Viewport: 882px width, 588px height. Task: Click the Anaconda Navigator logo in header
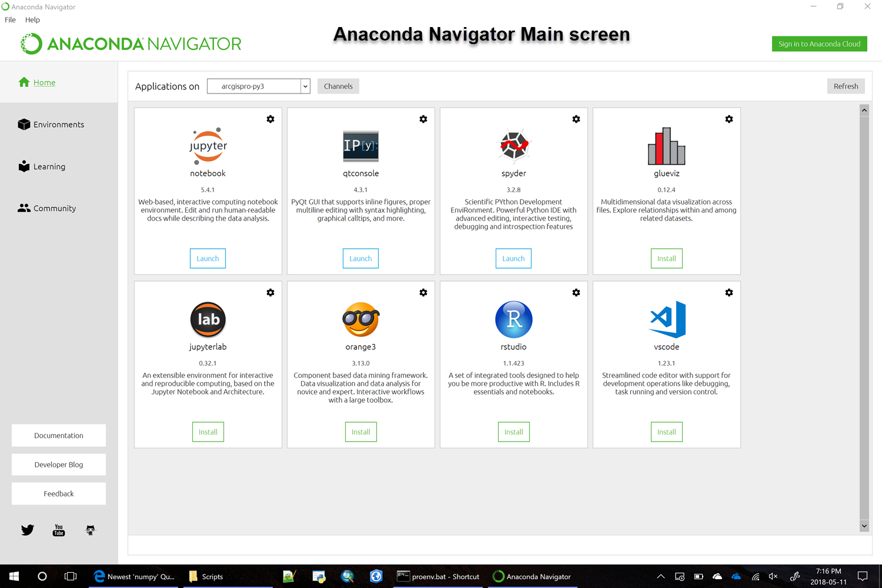click(131, 44)
